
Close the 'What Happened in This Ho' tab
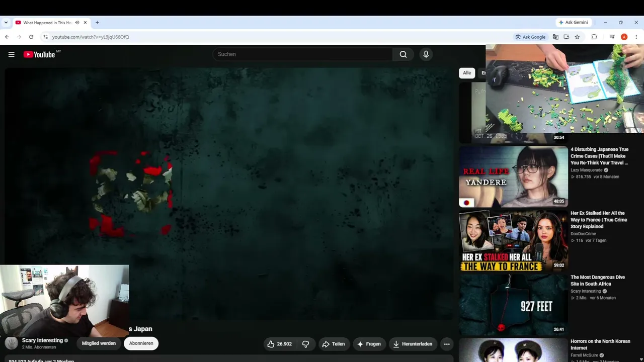[86, 23]
